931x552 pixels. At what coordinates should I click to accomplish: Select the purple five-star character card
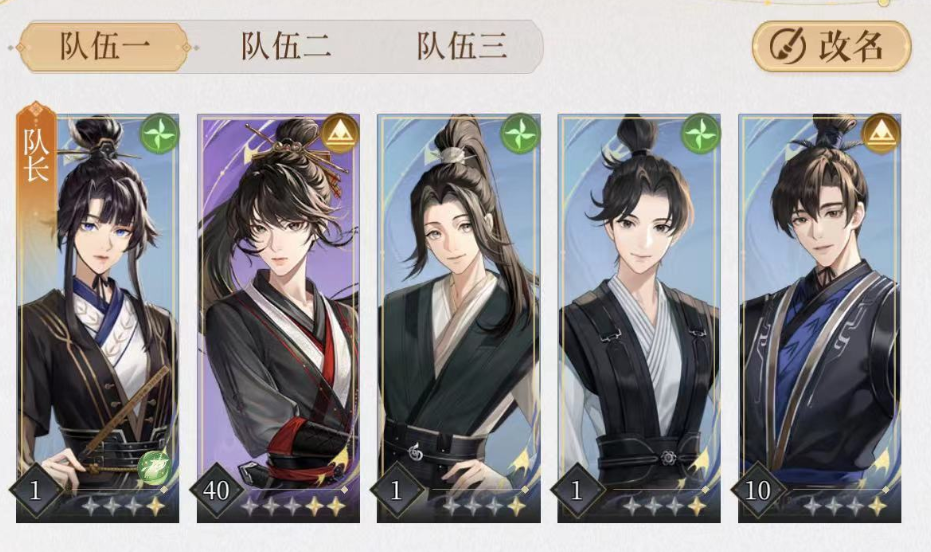tap(278, 318)
